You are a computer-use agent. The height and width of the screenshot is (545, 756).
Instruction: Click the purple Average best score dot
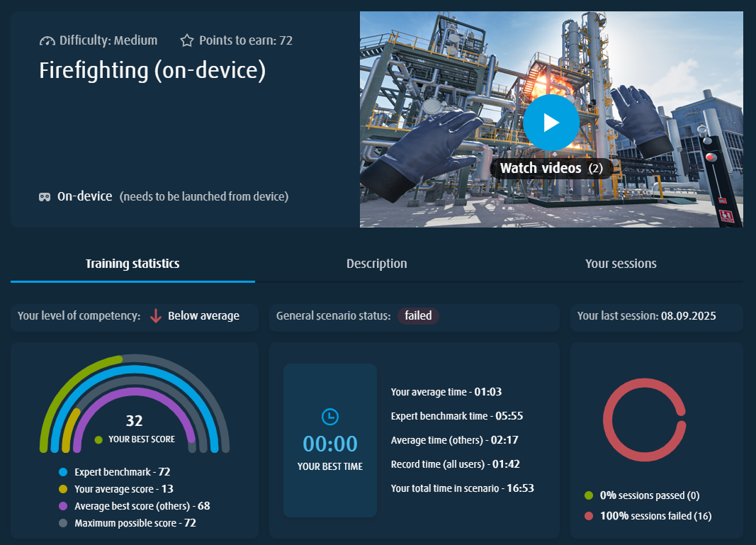[63, 506]
